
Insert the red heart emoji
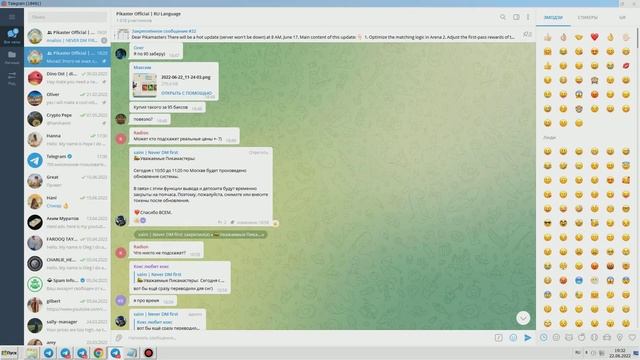tap(594, 37)
